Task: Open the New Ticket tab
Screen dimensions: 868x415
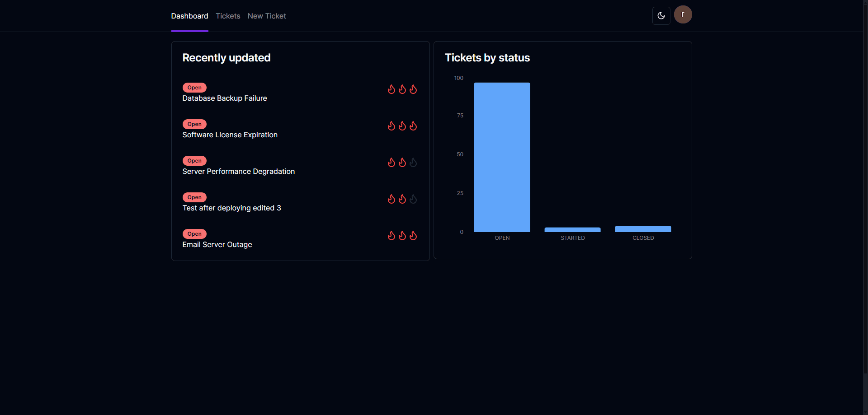Action: pos(267,16)
